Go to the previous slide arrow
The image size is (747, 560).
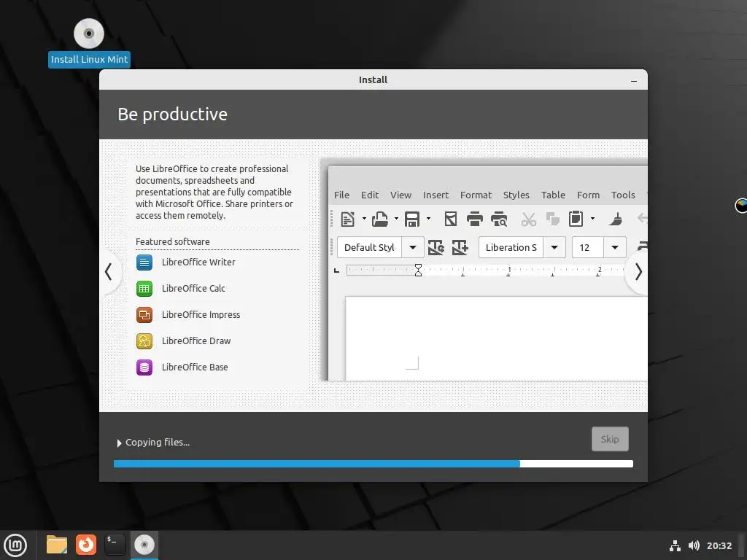109,272
